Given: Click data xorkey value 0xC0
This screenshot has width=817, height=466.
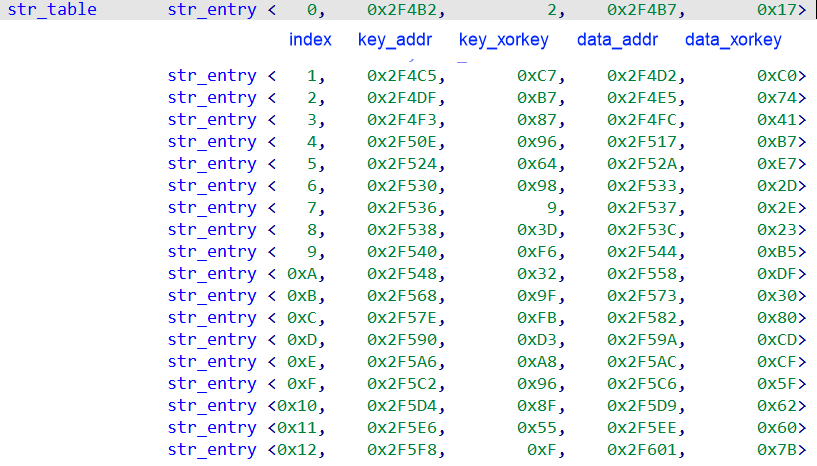Looking at the screenshot, I should pyautogui.click(x=776, y=76).
